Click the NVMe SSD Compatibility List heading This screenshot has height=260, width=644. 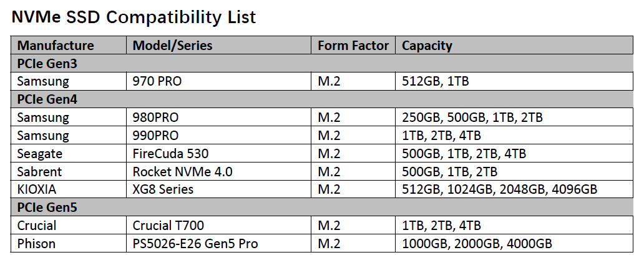pyautogui.click(x=134, y=17)
